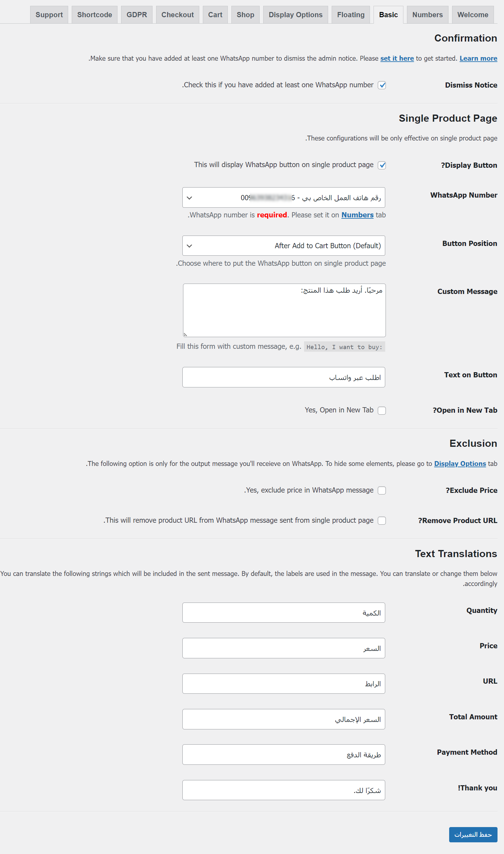Click the 'set it here' link
Viewport: 504px width, 854px height.
[x=397, y=58]
